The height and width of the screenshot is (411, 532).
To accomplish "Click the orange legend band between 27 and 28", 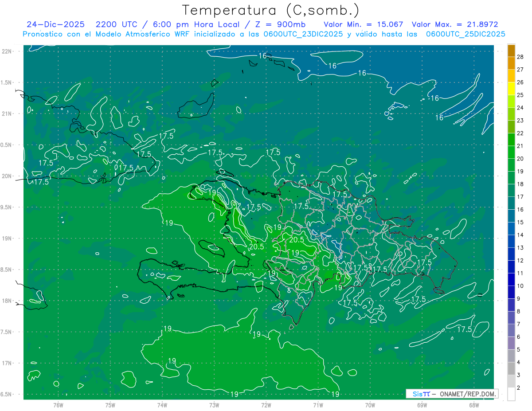I will [x=511, y=63].
